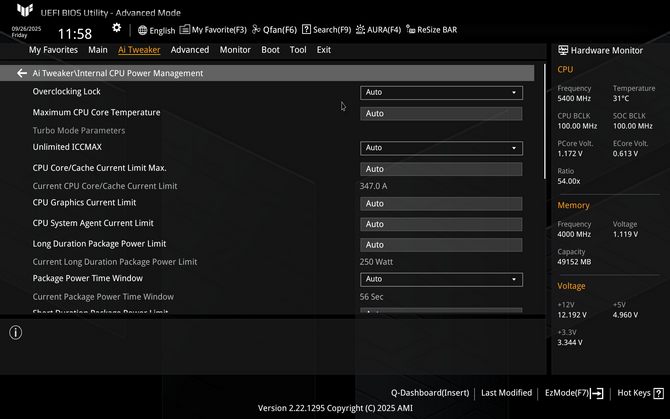
Task: Click CPU Core/Cache Current Limit Max. field
Action: 441,169
